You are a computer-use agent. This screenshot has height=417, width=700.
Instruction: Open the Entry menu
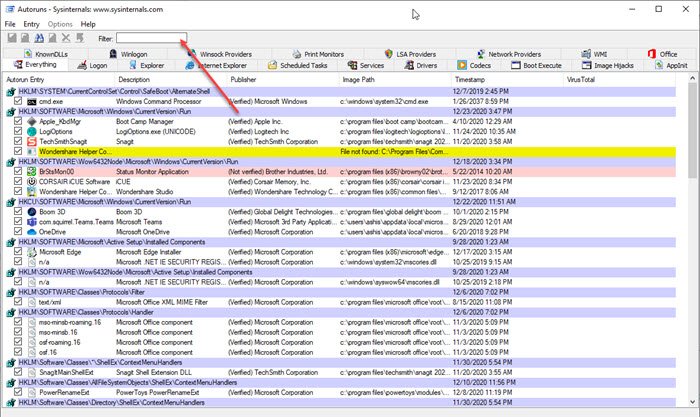31,24
